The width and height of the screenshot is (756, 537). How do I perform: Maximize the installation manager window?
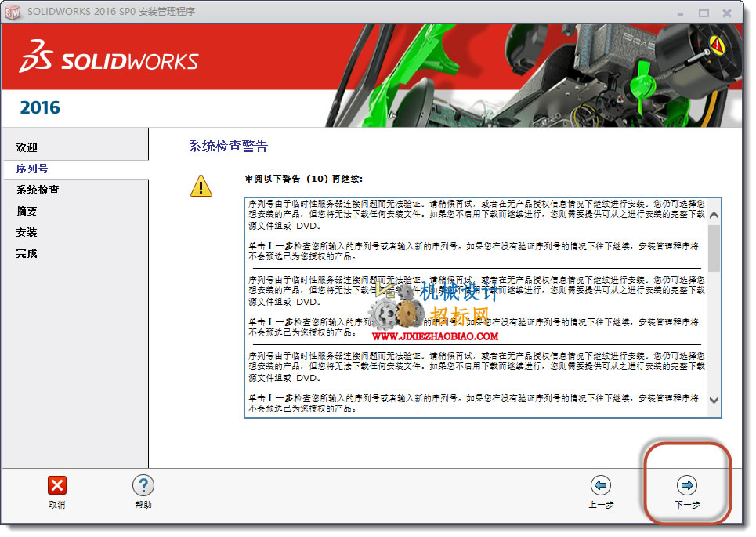(x=704, y=13)
